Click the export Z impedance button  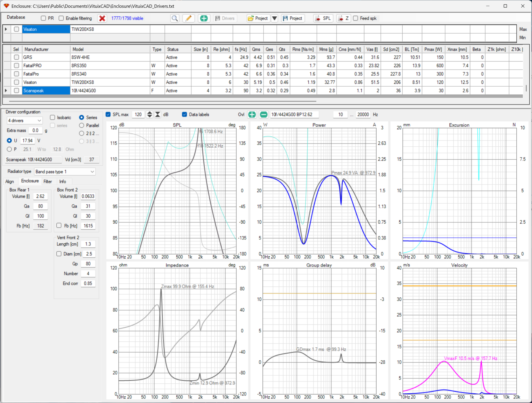(343, 18)
